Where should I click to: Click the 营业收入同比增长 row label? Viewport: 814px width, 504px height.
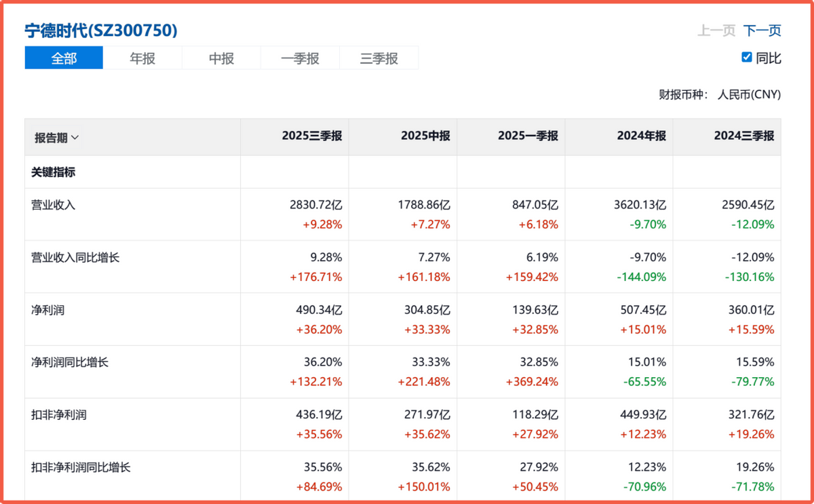(75, 258)
